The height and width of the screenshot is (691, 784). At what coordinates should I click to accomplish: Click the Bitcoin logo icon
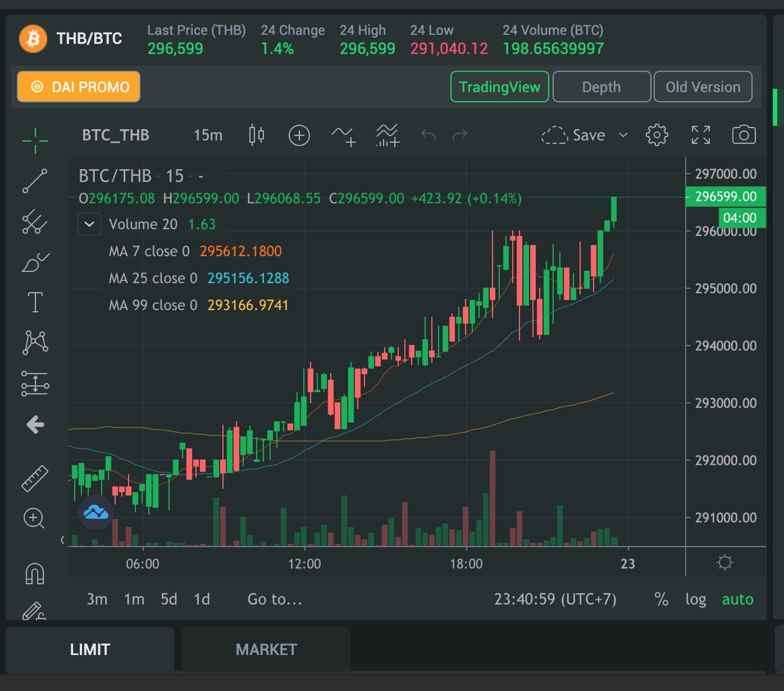[x=33, y=39]
